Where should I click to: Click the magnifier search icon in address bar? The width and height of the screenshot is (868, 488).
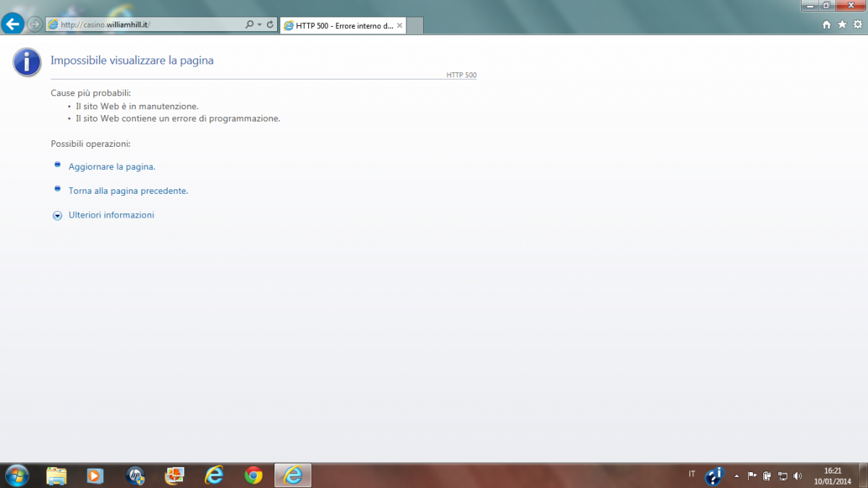point(250,25)
